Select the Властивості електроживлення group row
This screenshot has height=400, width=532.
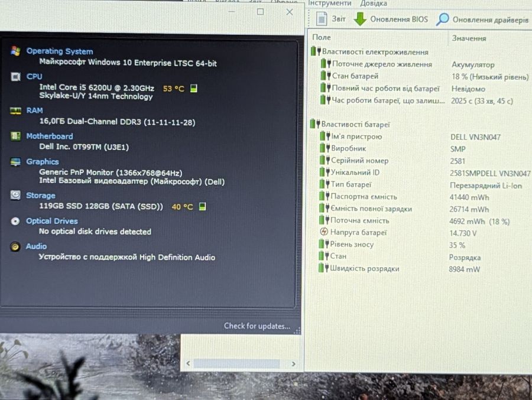click(370, 52)
